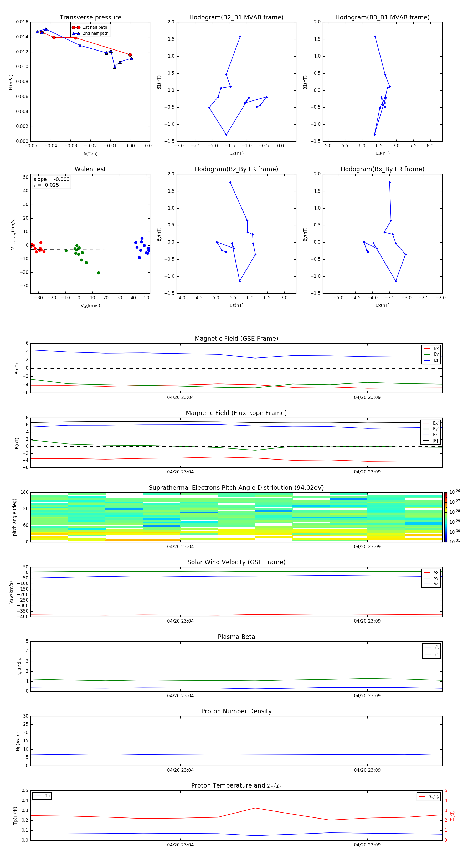Click 'Bz' in the GSE field legend
Image resolution: width=473 pixels, height=868 pixels.
coord(431,361)
